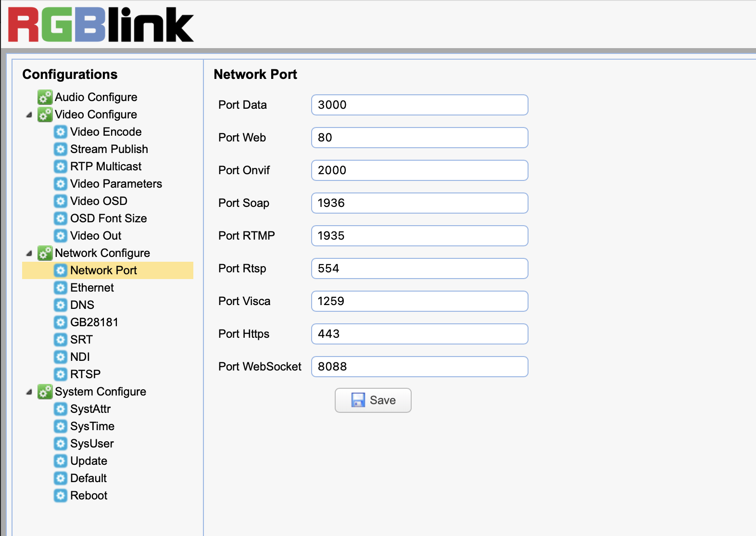The image size is (756, 536).
Task: Click the icon beside Video OSD
Action: [60, 201]
